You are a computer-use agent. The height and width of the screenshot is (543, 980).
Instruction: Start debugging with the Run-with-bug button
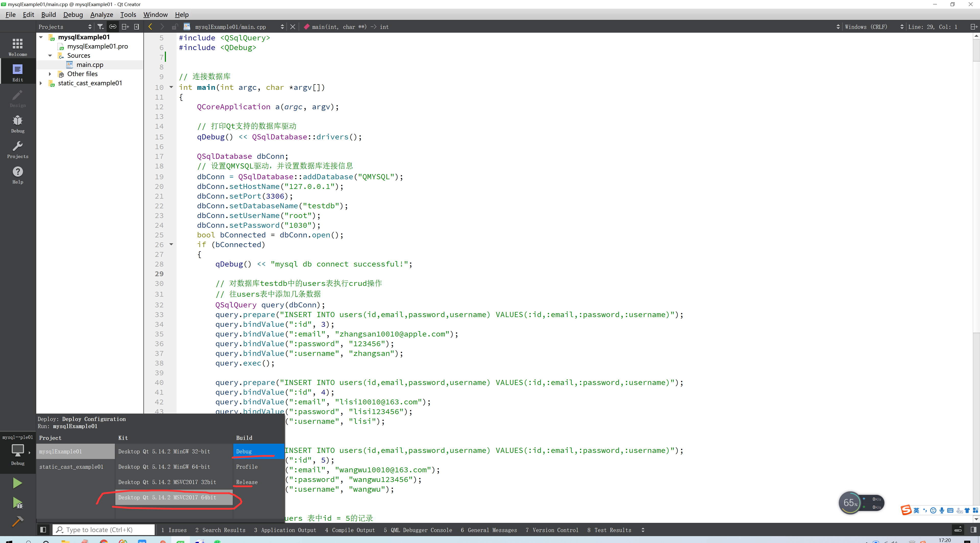[x=18, y=503]
